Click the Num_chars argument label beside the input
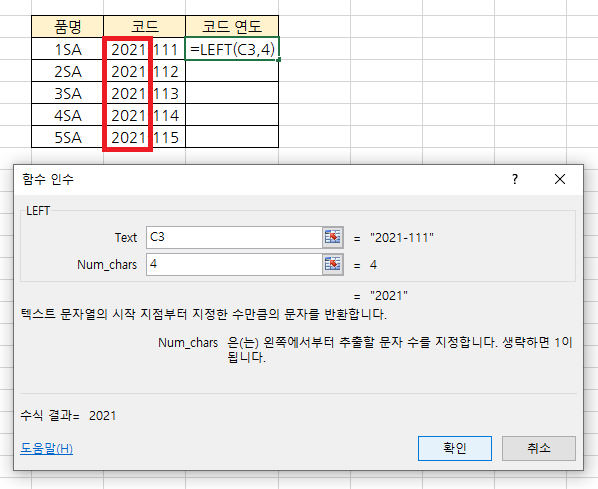Image resolution: width=598 pixels, height=489 pixels. click(x=107, y=265)
